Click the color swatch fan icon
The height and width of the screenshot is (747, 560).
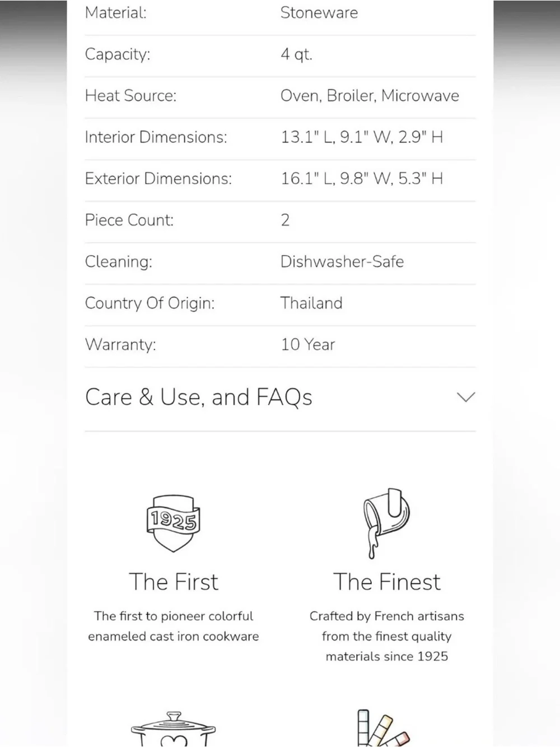click(x=383, y=728)
